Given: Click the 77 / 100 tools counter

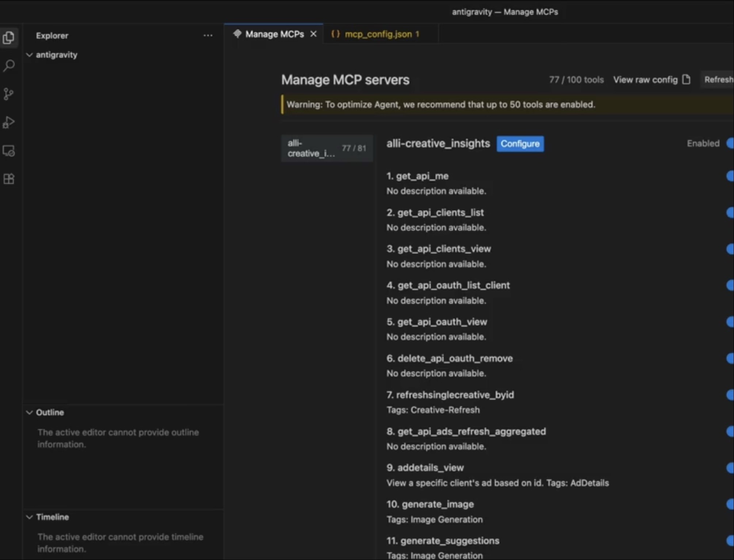Looking at the screenshot, I should [x=576, y=80].
